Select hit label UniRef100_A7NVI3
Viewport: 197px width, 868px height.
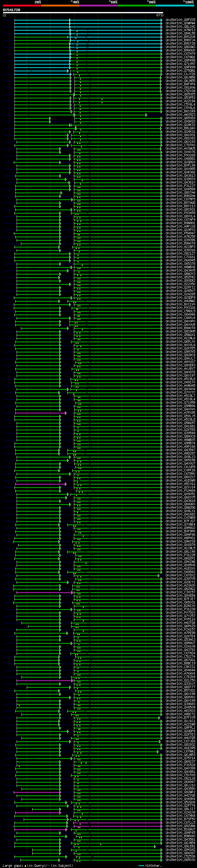[x=180, y=30]
